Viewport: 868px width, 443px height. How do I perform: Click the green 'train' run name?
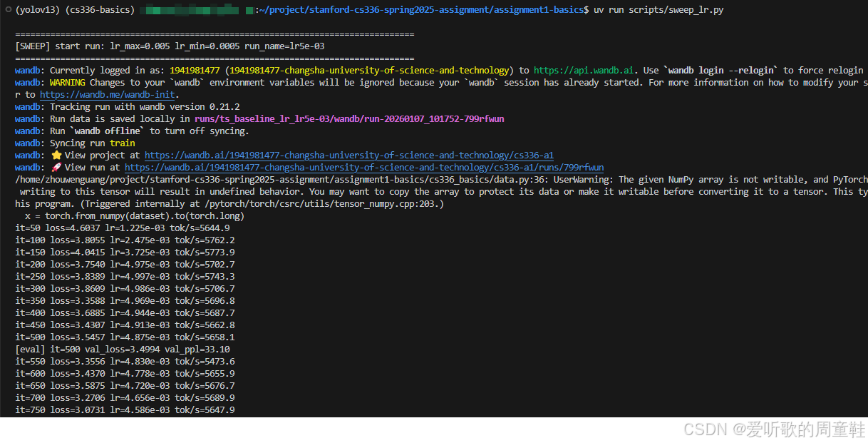(122, 143)
